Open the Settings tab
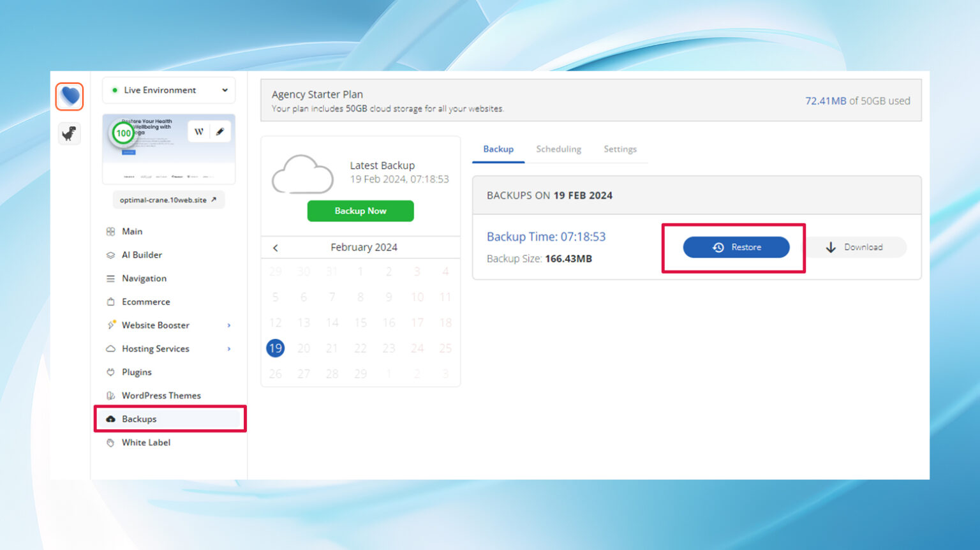 click(620, 149)
